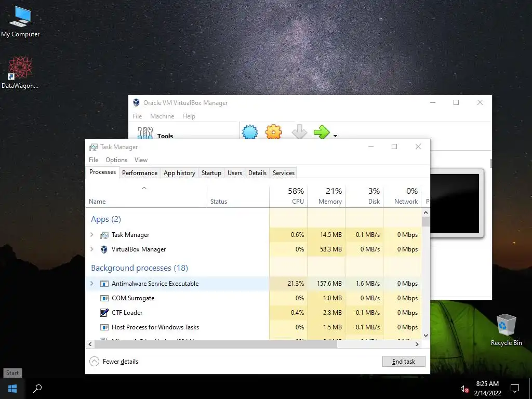Open My Computer desktop icon
Viewport: 532px width, 399px height.
pos(20,21)
